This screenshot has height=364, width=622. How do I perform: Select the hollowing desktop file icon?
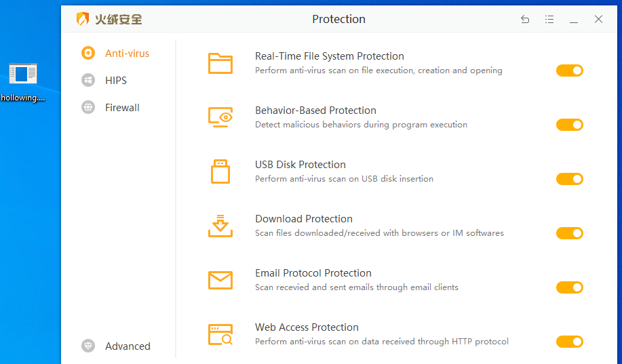pyautogui.click(x=23, y=75)
